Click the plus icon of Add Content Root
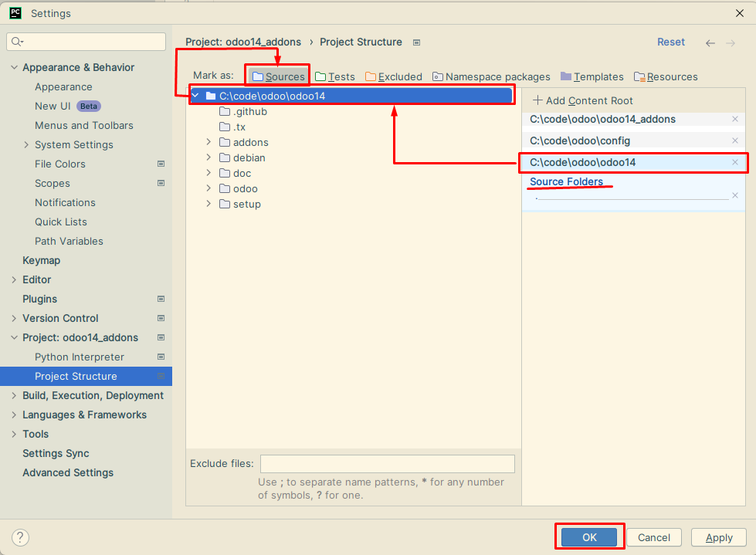The image size is (756, 555). click(x=537, y=100)
